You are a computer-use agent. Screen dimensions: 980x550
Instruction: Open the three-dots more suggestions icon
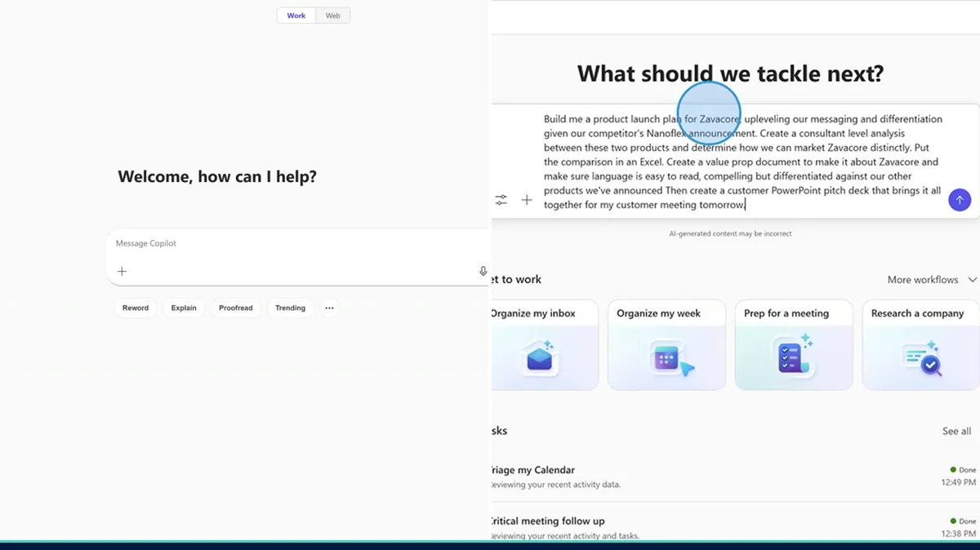329,308
